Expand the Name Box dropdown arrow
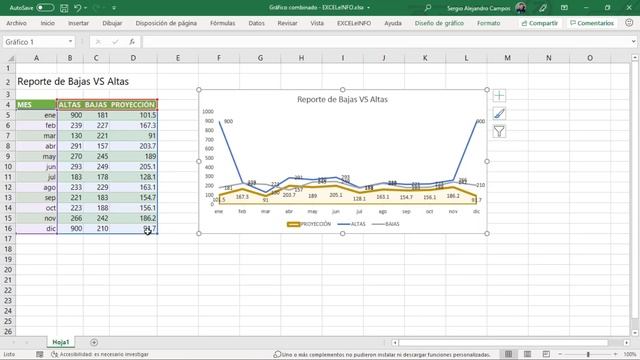This screenshot has width=640, height=360. click(70, 42)
